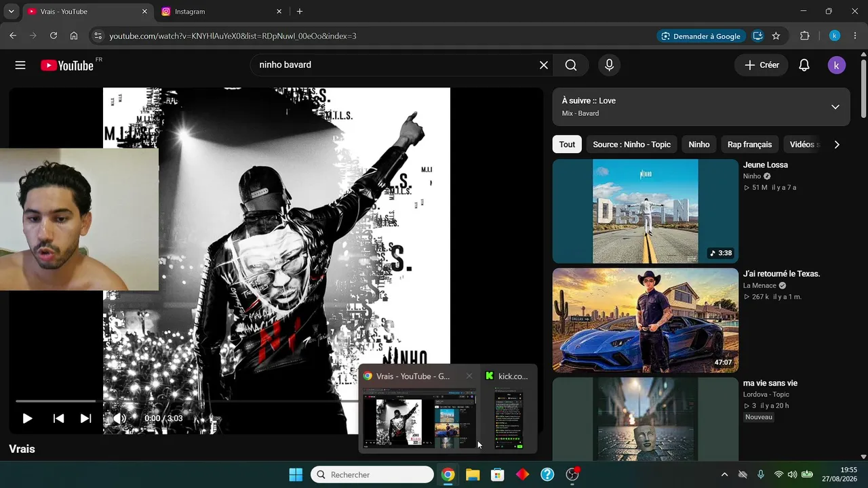Open the Chrome extensions puzzle icon
The height and width of the screenshot is (488, 868).
(x=805, y=36)
